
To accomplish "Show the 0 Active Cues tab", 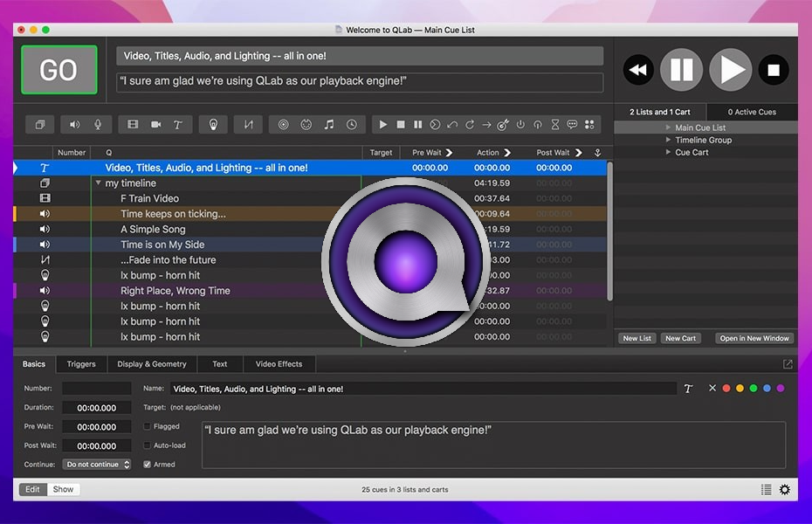I will (752, 112).
